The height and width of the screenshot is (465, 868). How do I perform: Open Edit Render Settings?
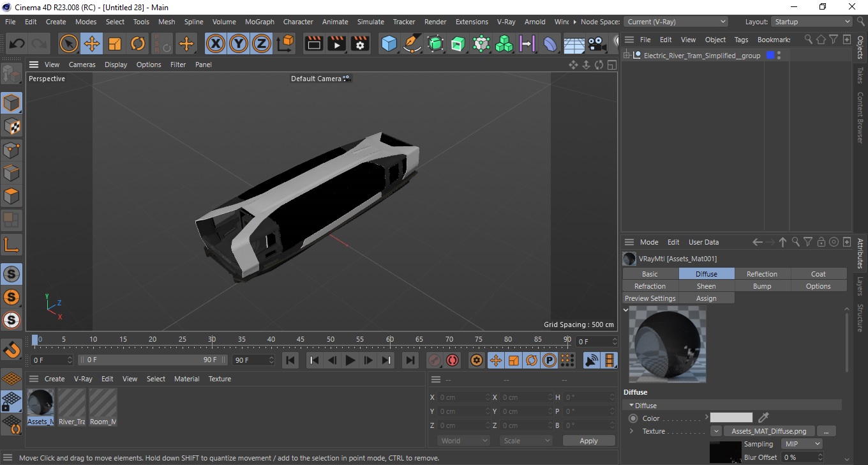[x=360, y=44]
